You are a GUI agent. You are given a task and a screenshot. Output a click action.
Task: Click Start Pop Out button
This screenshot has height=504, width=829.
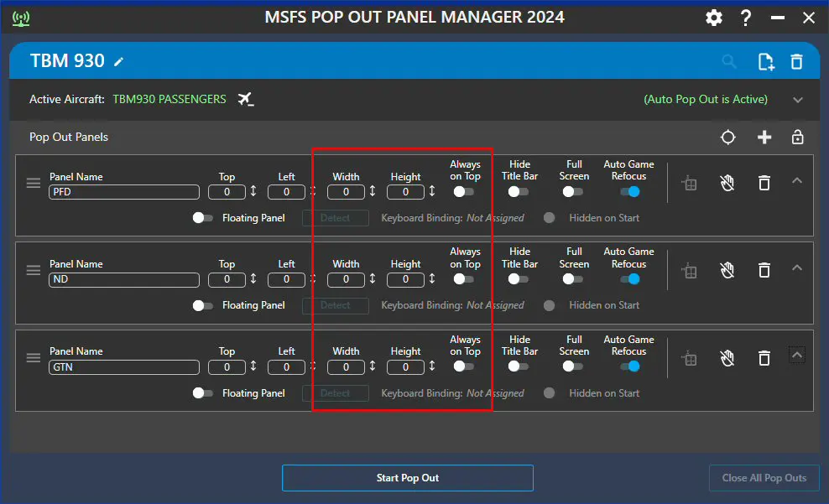tap(408, 478)
